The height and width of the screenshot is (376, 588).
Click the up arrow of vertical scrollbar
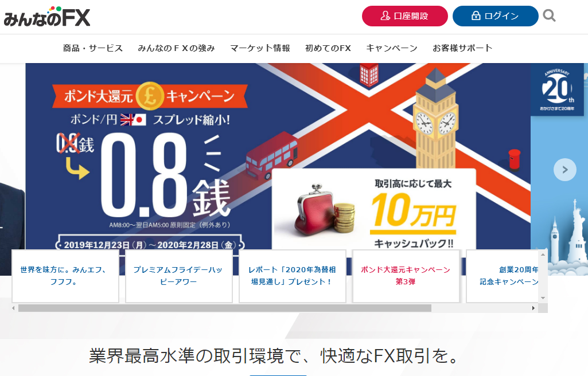tap(543, 254)
